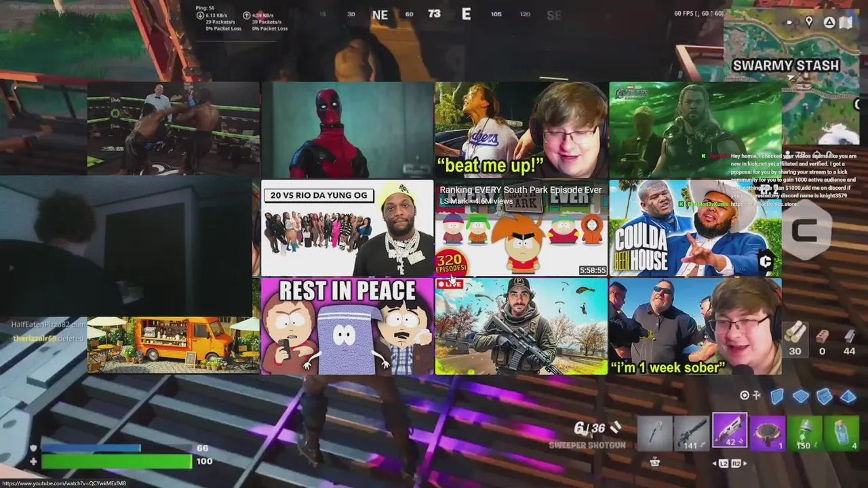Click the triangle button icon on minimap
The image size is (868, 488).
click(x=829, y=22)
